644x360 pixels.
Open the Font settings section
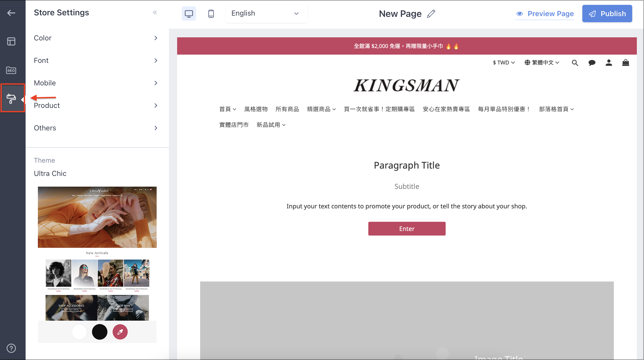(x=96, y=61)
